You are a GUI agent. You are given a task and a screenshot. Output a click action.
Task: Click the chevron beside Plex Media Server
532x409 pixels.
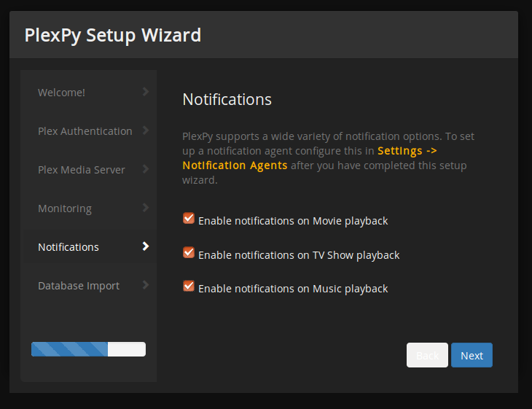tap(146, 169)
